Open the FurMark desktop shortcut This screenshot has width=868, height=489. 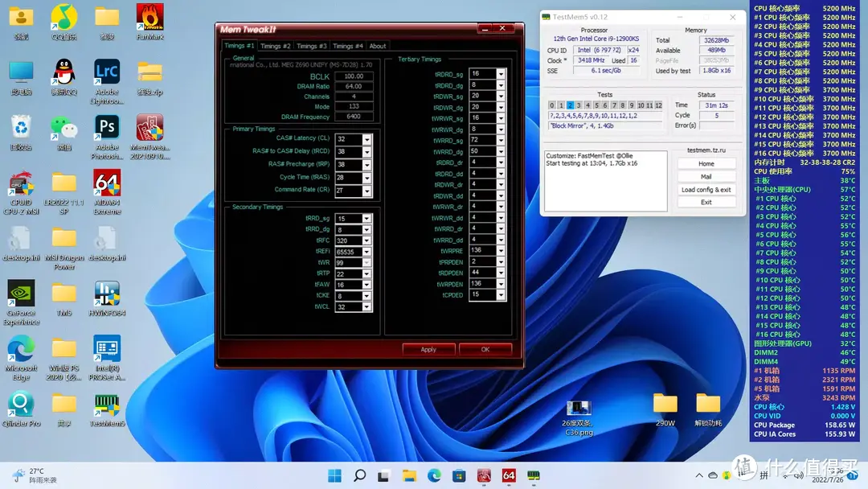click(x=149, y=23)
